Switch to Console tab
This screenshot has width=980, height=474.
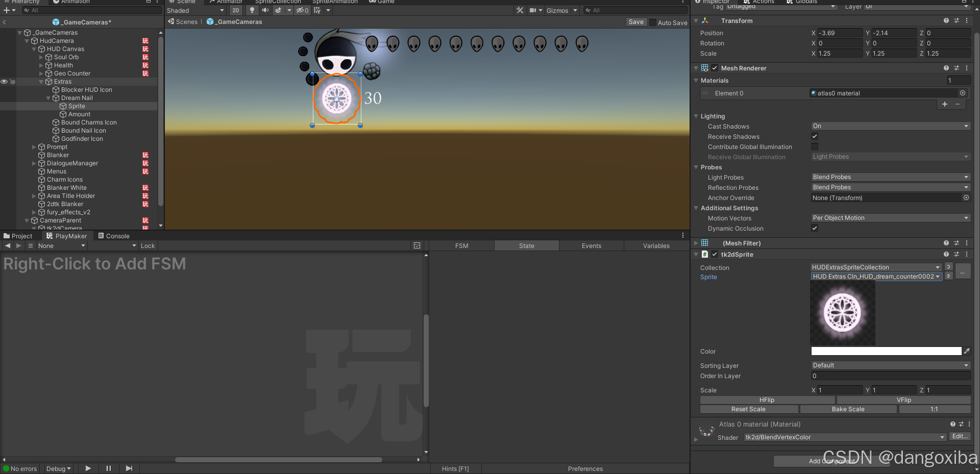(114, 236)
